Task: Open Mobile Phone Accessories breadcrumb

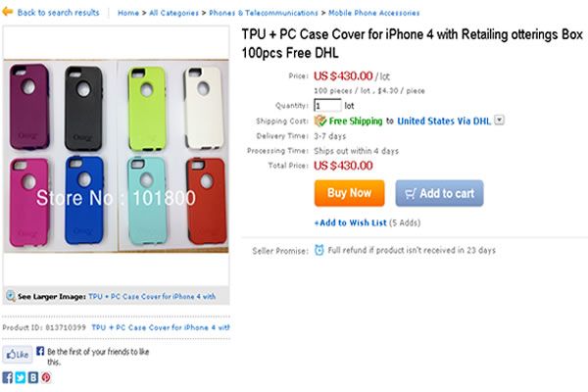Action: pyautogui.click(x=373, y=14)
